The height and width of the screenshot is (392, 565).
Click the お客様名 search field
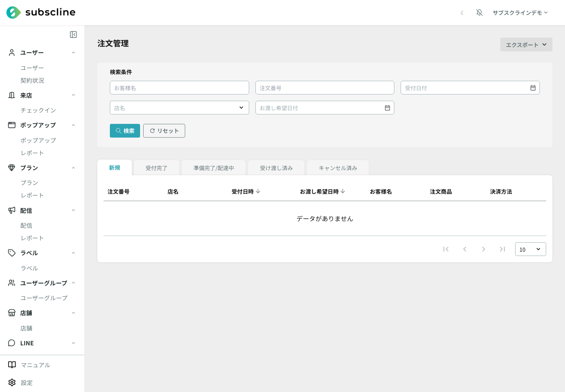[179, 88]
